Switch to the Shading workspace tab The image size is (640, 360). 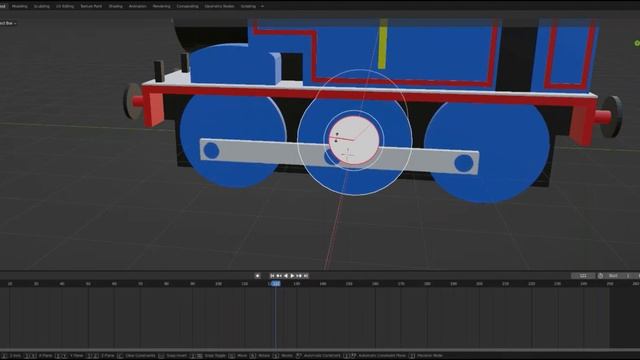coord(116,6)
